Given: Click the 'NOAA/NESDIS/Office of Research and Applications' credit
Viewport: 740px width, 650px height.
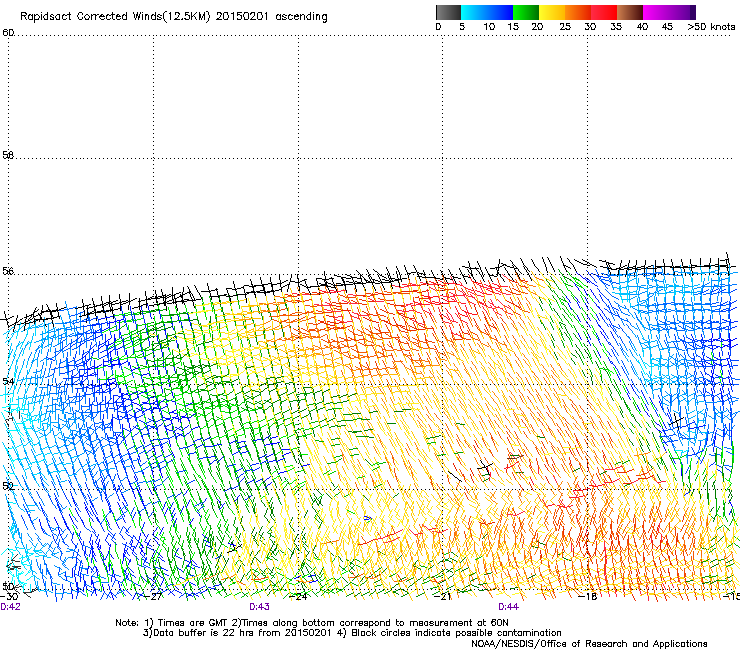Looking at the screenshot, I should point(589,644).
